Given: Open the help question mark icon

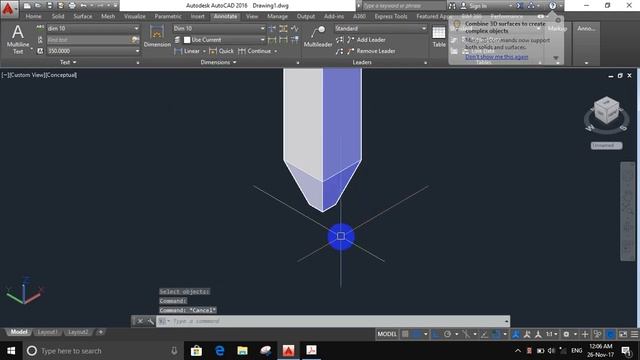Looking at the screenshot, I should (x=552, y=6).
